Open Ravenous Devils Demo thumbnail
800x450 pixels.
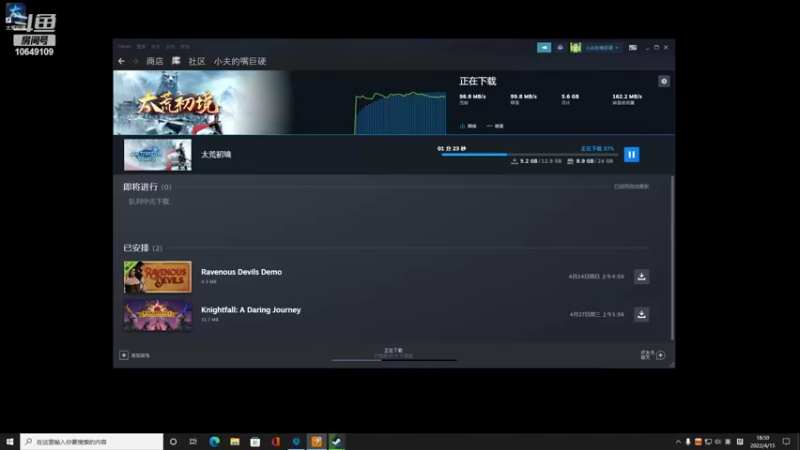point(158,277)
